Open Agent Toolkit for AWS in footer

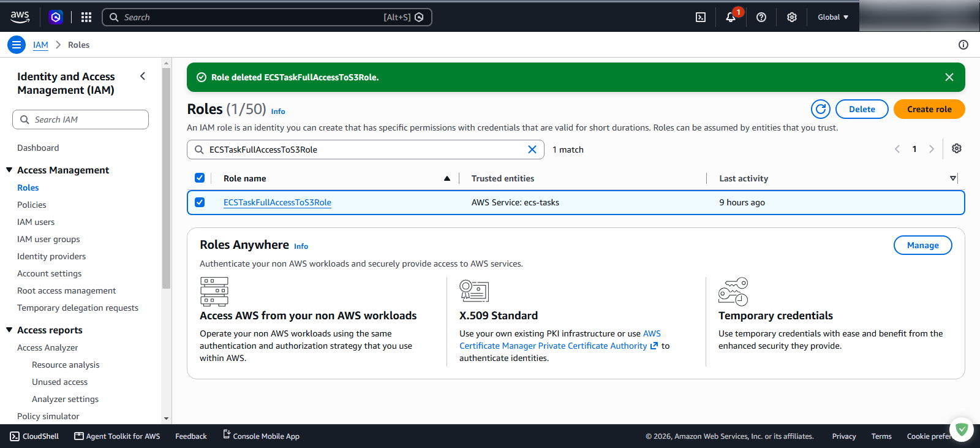pos(117,436)
